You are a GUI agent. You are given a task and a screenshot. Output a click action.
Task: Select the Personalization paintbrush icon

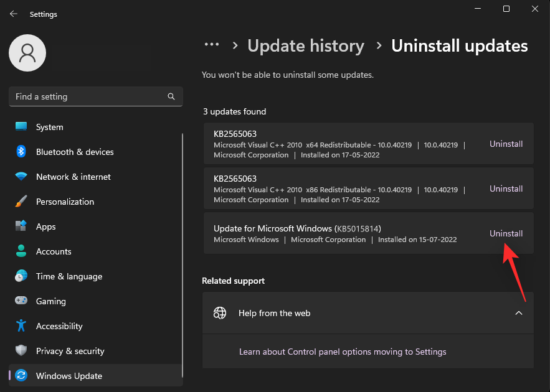21,202
